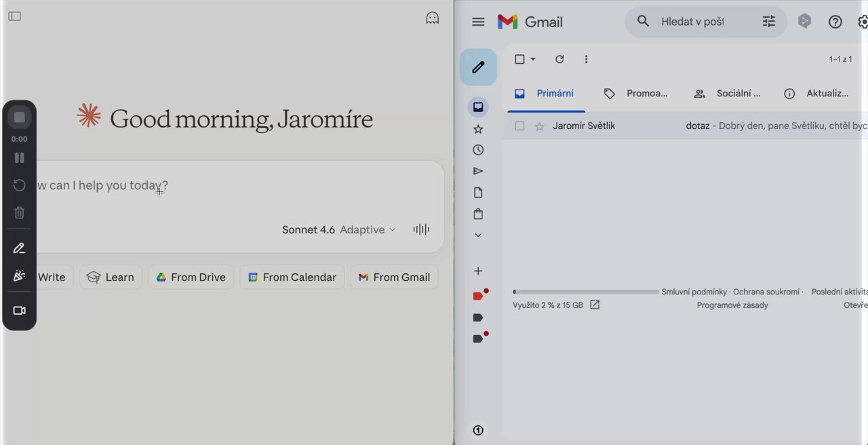868x445 pixels.
Task: Click the voice mode waveform icon
Action: [x=421, y=230]
